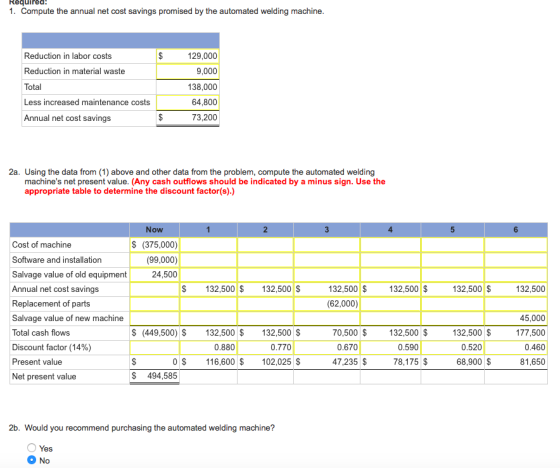Image resolution: width=560 pixels, height=468 pixels.
Task: Click the Replacement of parts row label
Action: tap(51, 304)
